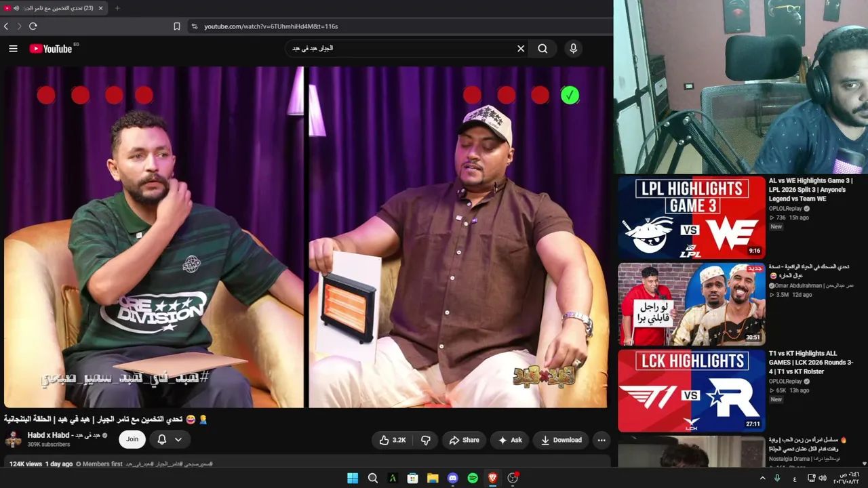Screen dimensions: 868x488
Task: Open site settings icon in address bar
Action: (195, 26)
